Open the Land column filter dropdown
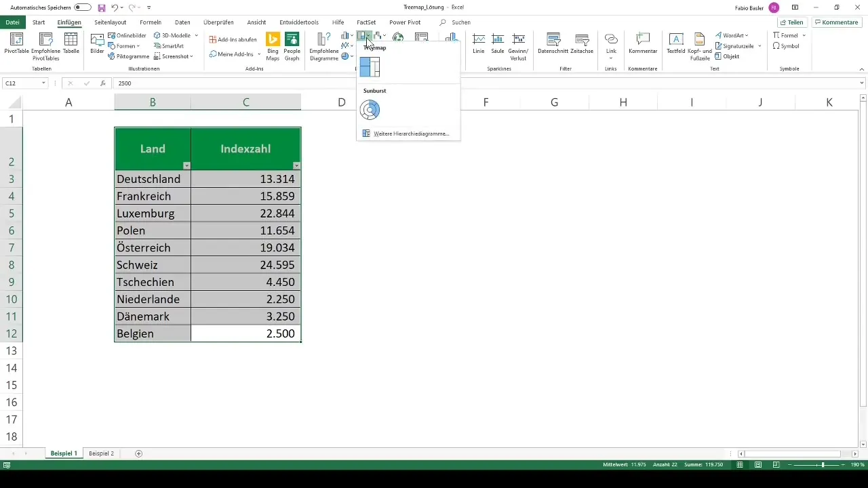Viewport: 868px width, 488px height. tap(187, 165)
